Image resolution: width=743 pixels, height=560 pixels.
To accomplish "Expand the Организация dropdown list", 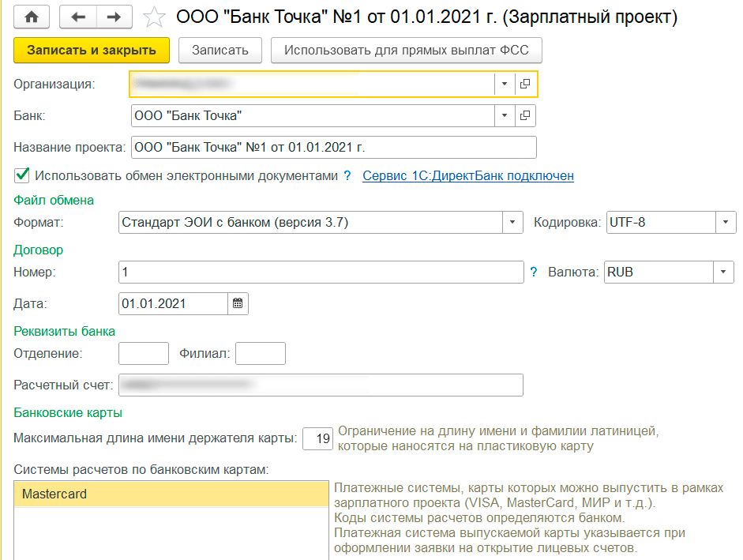I will pyautogui.click(x=505, y=84).
